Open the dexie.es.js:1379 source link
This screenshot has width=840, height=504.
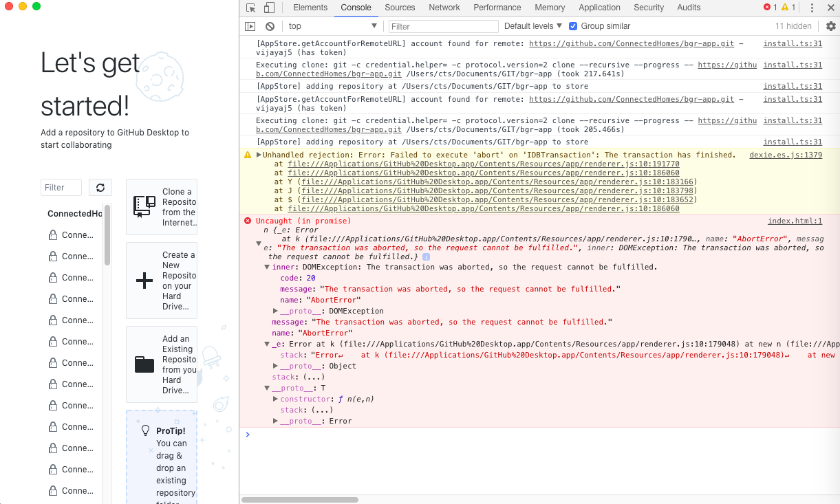point(786,154)
